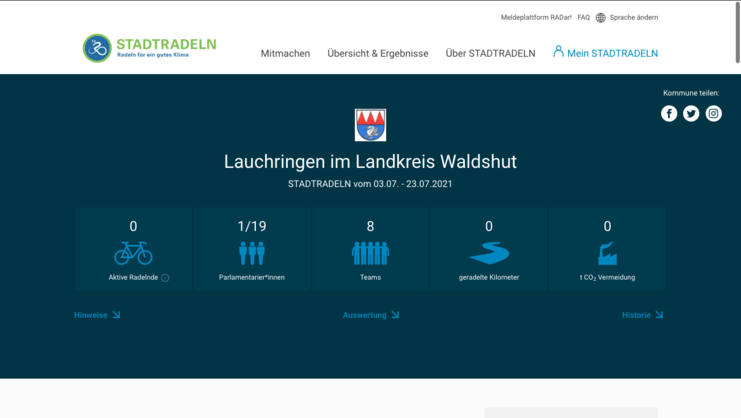
Task: Click the Teams group icon
Action: 370,252
